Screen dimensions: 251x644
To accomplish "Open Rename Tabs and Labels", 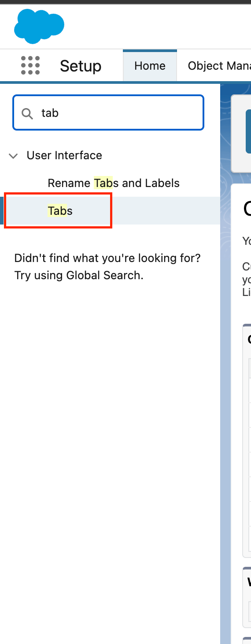I will click(x=114, y=183).
